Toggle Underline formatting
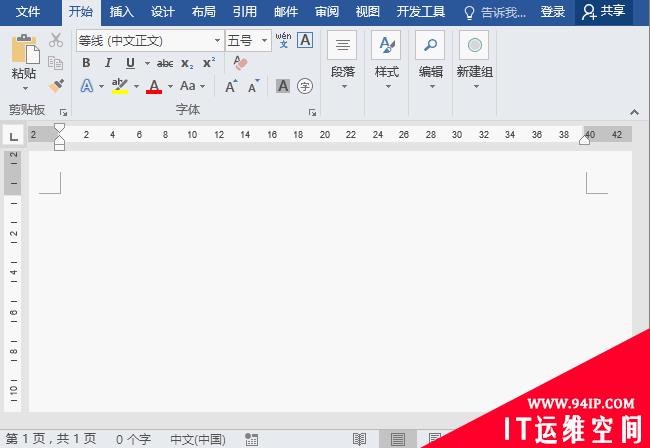Screen dimensions: 650x448 (130, 63)
